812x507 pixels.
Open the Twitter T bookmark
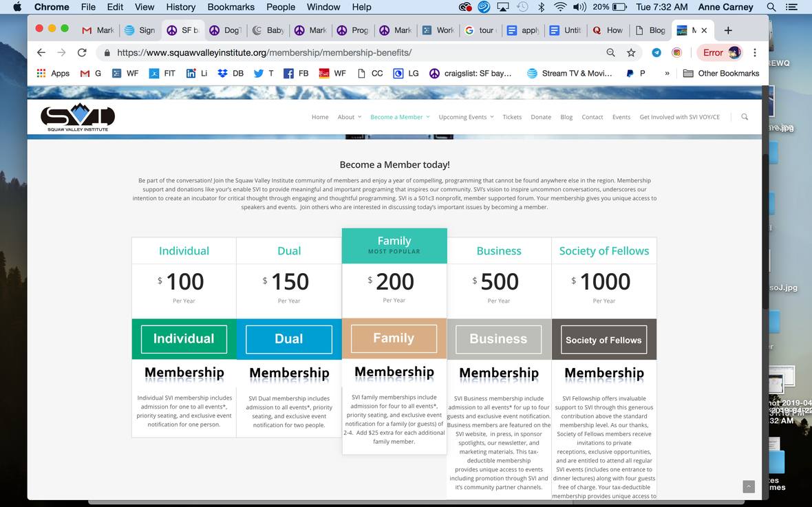tap(264, 73)
